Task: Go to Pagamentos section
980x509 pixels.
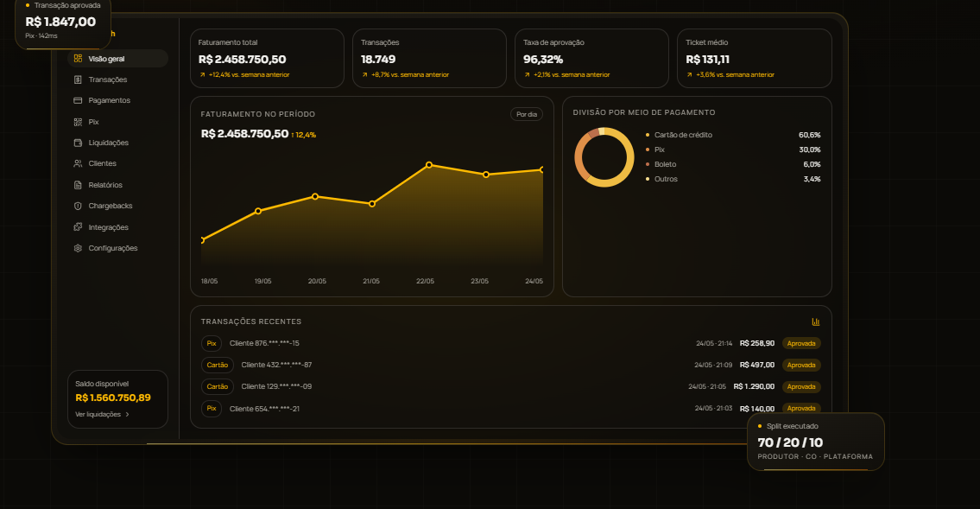Action: 117,100
